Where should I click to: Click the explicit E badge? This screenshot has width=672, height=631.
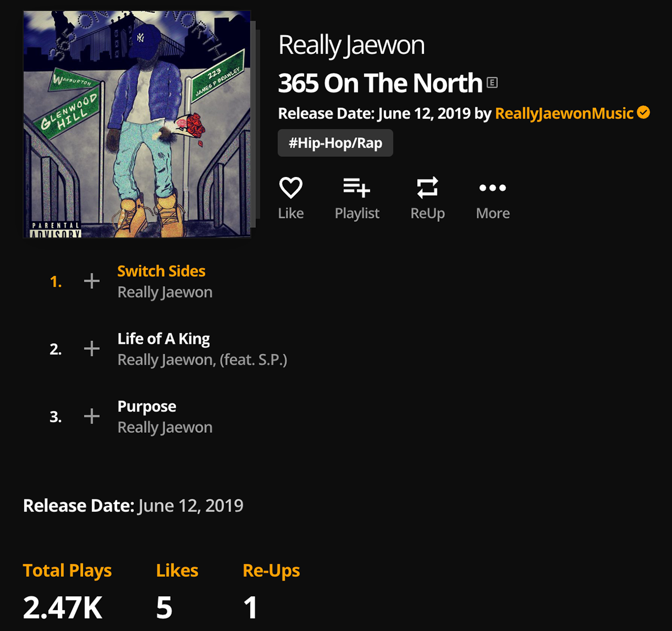pos(492,83)
